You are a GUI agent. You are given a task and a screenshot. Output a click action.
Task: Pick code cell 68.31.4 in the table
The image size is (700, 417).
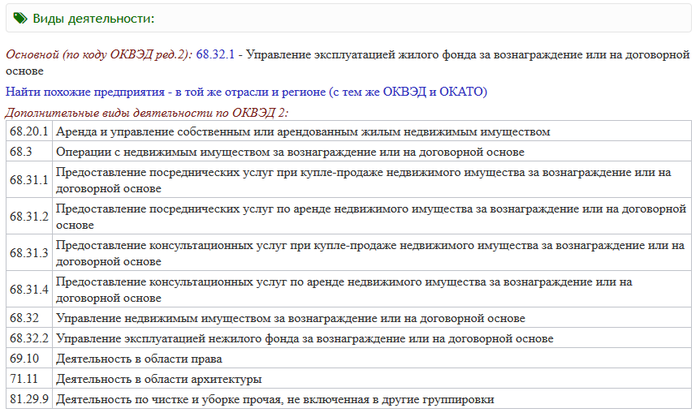pyautogui.click(x=29, y=289)
